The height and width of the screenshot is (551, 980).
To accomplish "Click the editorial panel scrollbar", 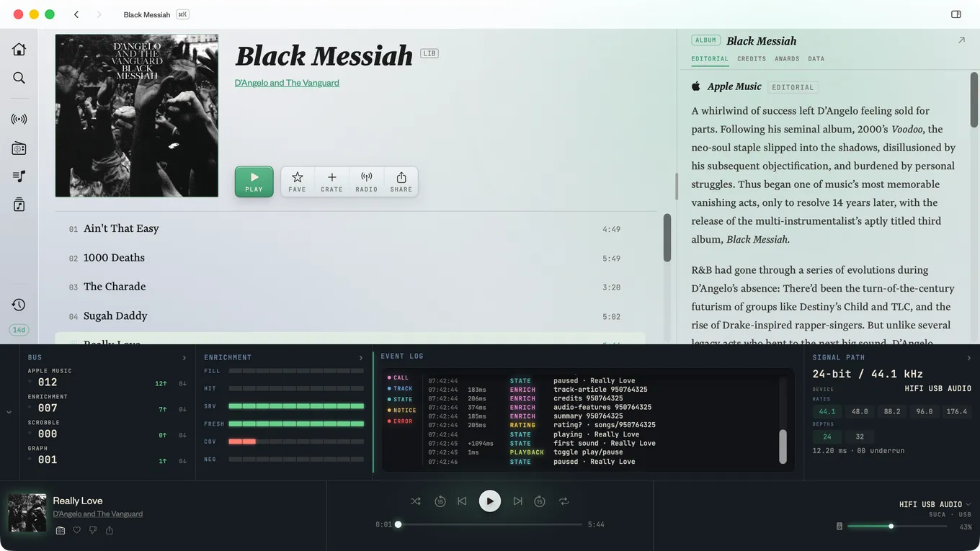I will pyautogui.click(x=974, y=99).
